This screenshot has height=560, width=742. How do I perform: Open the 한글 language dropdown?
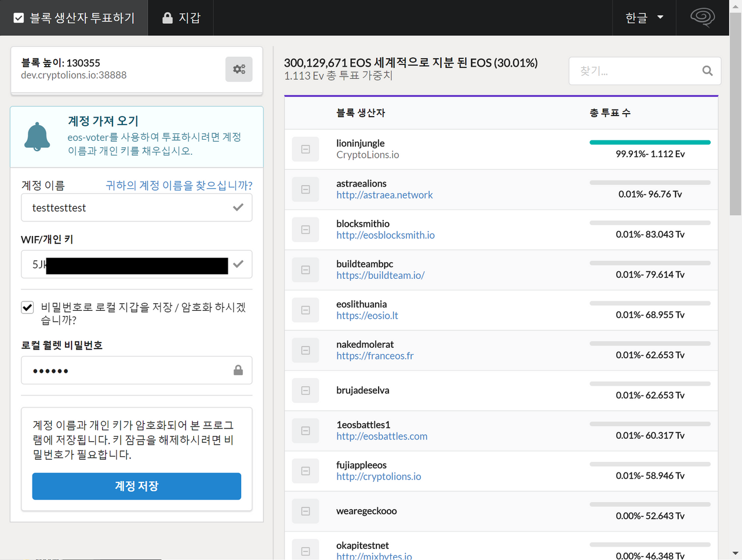point(644,17)
